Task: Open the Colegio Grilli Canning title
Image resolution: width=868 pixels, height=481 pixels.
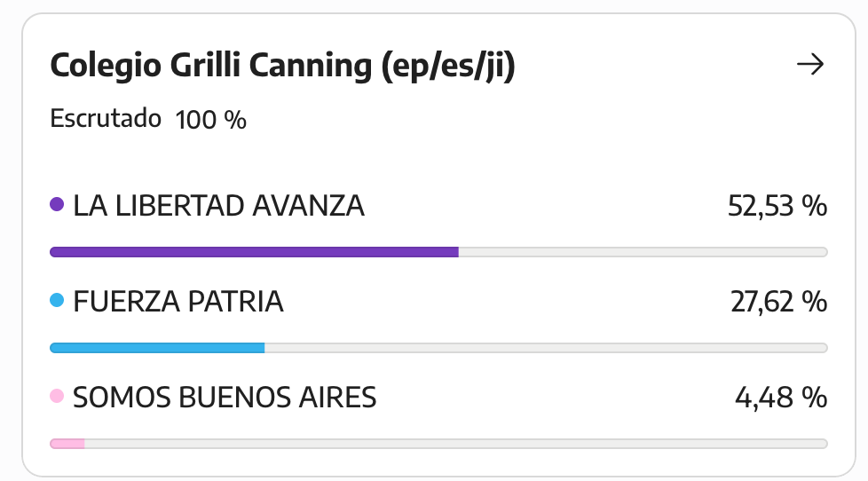Action: point(282,66)
